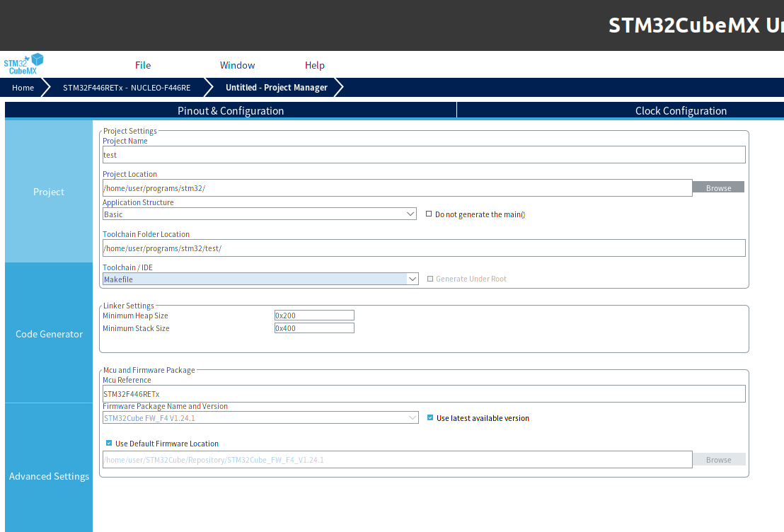The height and width of the screenshot is (532, 784).
Task: Go to Home breadcrumb
Action: pyautogui.click(x=23, y=88)
